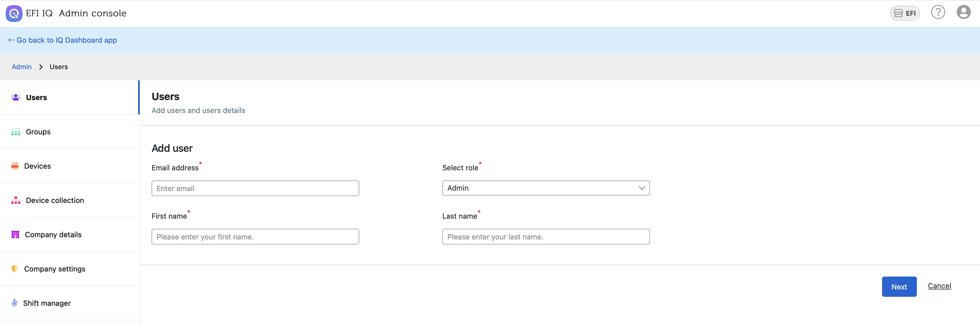Open the help question mark icon
The height and width of the screenshot is (326, 980).
tap(938, 12)
